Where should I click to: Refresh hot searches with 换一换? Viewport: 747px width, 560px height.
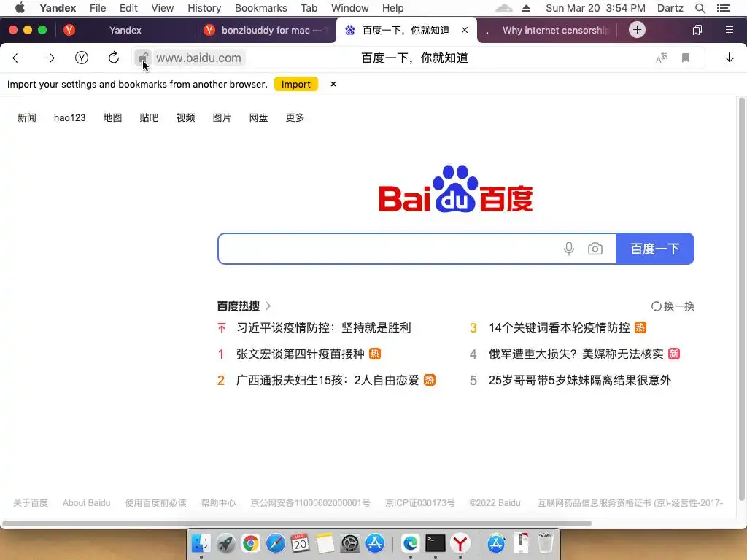[x=673, y=306]
